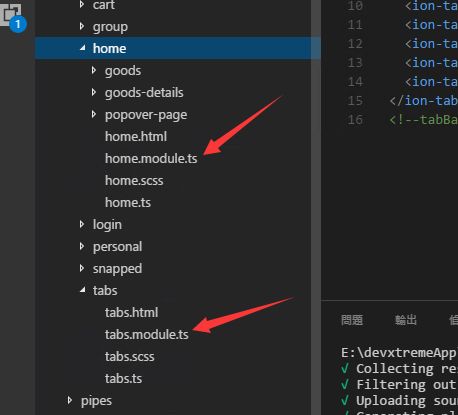Click editor line number 12
This screenshot has height=415, width=458.
(355, 44)
